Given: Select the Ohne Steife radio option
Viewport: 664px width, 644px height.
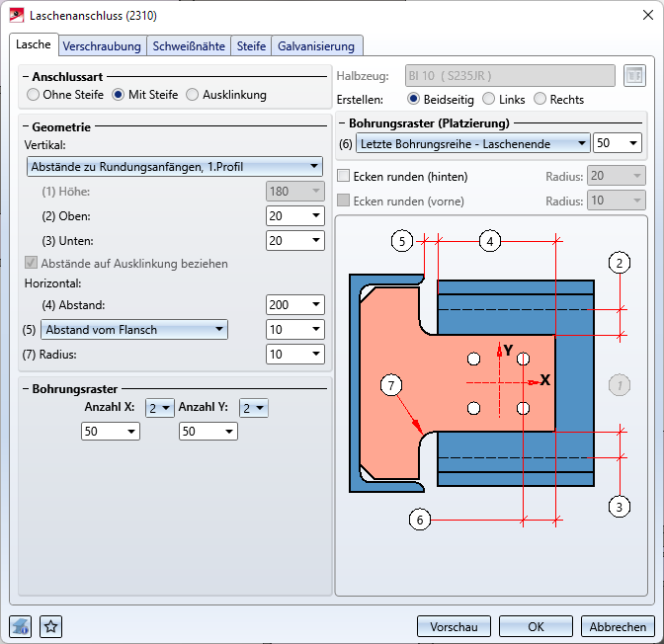Looking at the screenshot, I should 35,95.
